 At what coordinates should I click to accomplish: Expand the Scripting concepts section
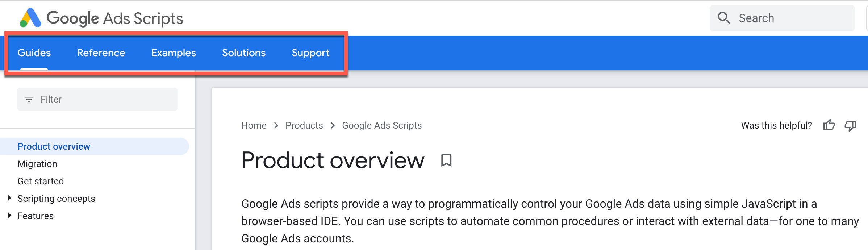pyautogui.click(x=9, y=198)
